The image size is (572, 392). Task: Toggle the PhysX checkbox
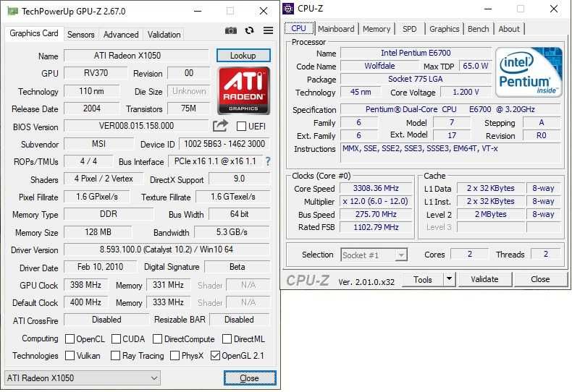(x=174, y=355)
